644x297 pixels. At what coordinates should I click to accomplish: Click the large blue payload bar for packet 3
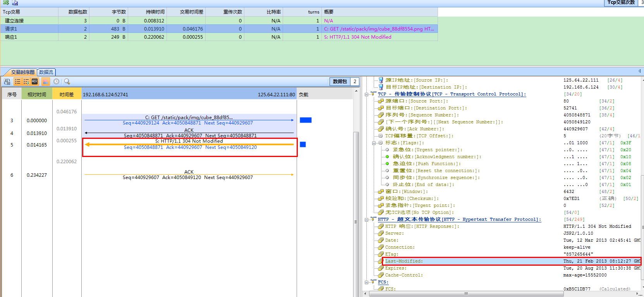[x=306, y=120]
